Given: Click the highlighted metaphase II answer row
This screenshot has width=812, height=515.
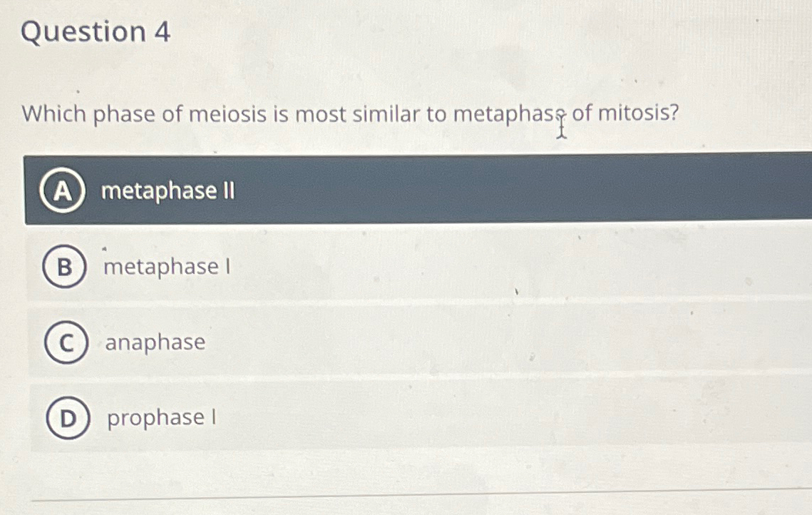Looking at the screenshot, I should click(356, 190).
